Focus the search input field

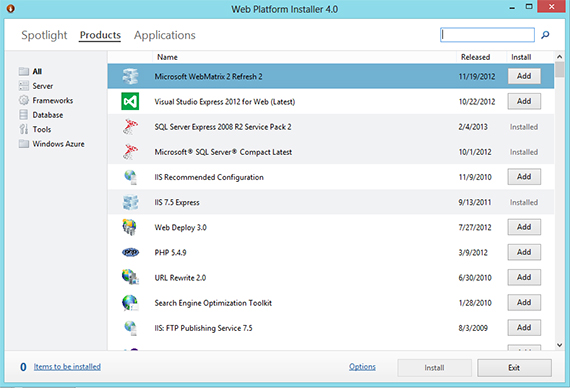[x=487, y=35]
